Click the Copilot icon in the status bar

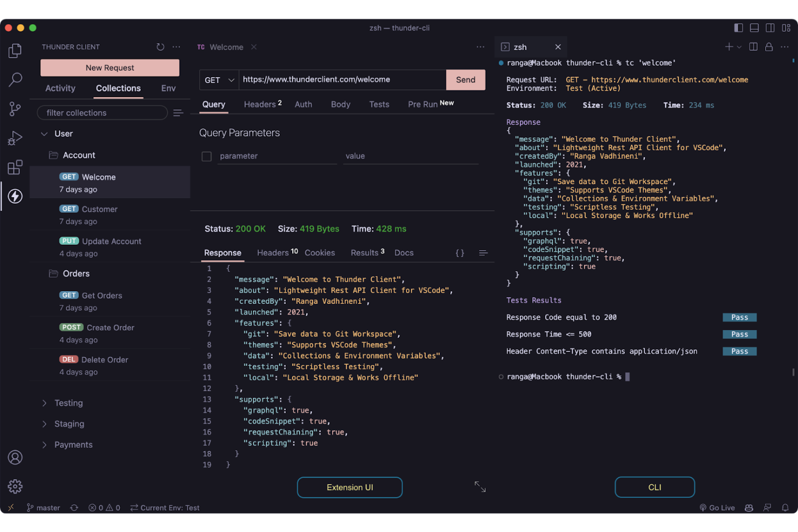(x=749, y=508)
